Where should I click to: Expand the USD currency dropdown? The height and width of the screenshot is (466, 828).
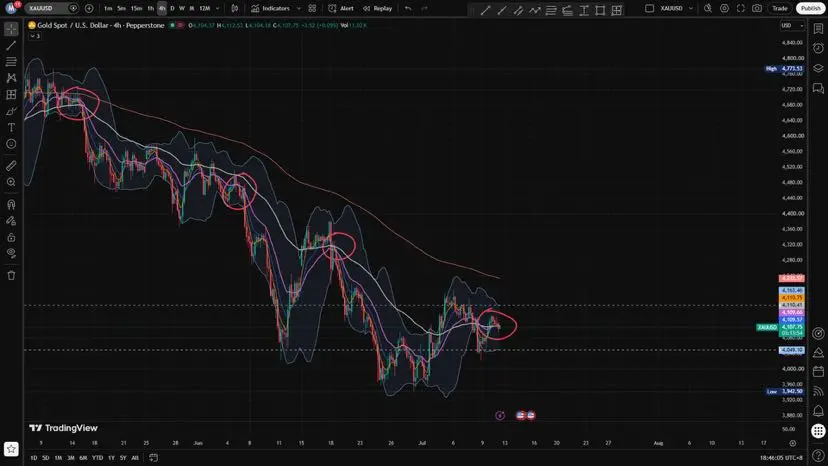(x=792, y=25)
